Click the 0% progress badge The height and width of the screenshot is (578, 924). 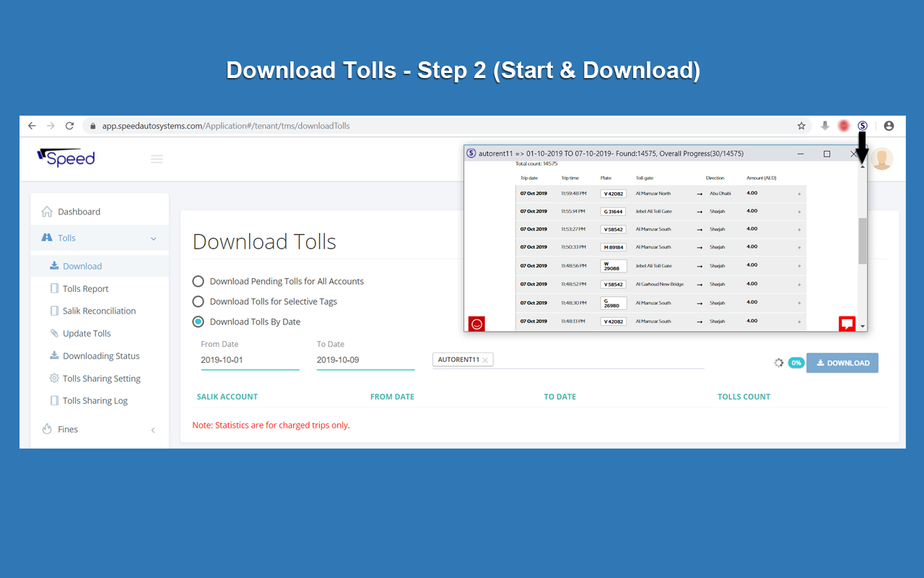coord(796,363)
